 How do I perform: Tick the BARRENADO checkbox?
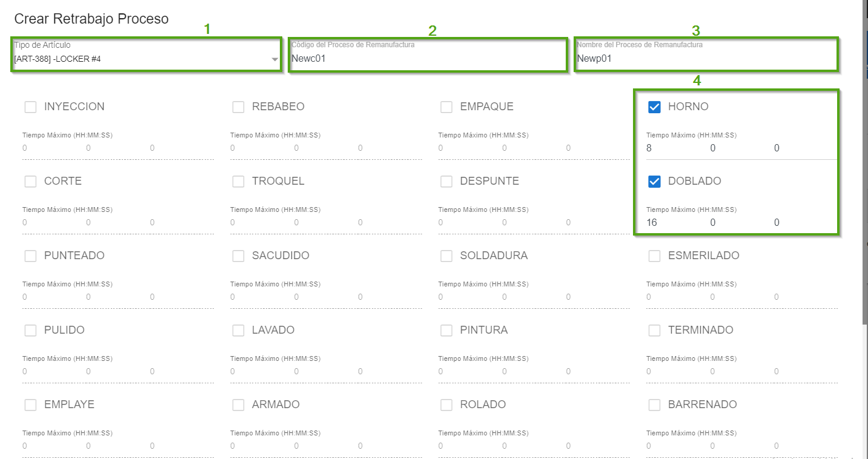(654, 405)
